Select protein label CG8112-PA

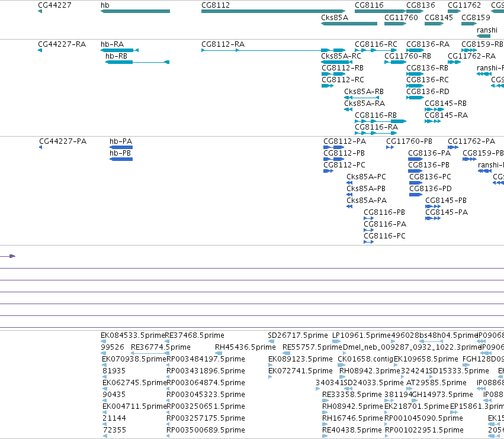(x=345, y=141)
